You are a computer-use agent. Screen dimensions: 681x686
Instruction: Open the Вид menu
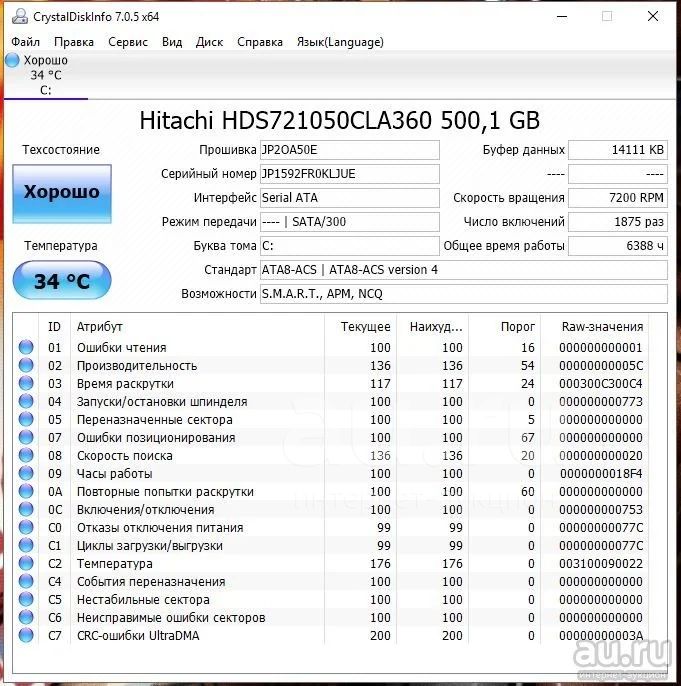point(172,42)
